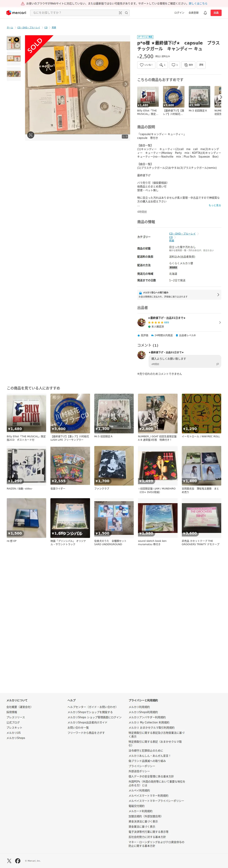Show next product image with arrow

(x=126, y=84)
